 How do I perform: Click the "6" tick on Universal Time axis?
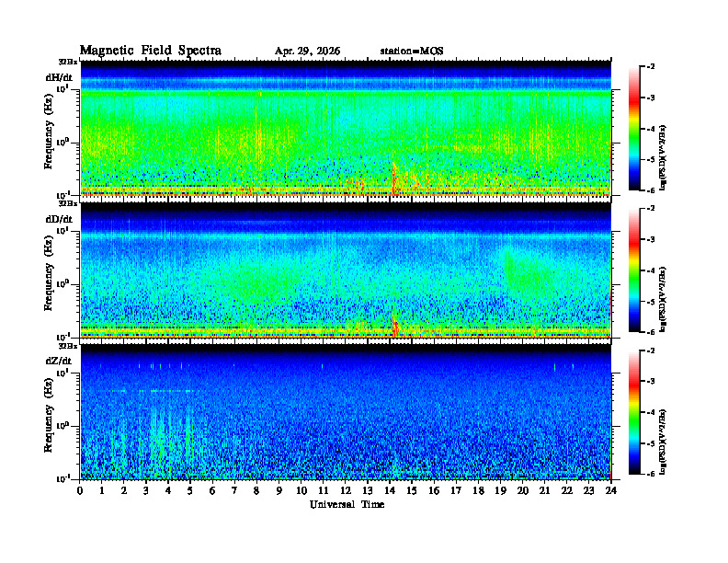point(212,491)
